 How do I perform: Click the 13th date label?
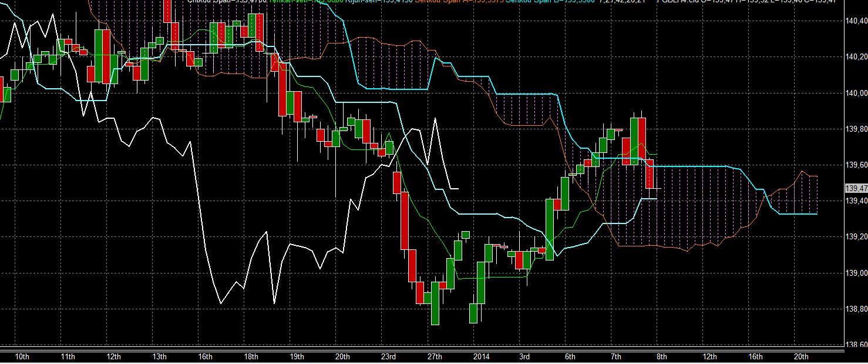[x=159, y=357]
